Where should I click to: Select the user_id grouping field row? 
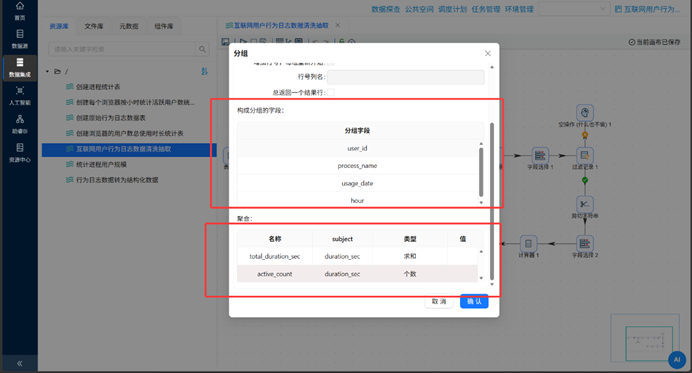357,148
